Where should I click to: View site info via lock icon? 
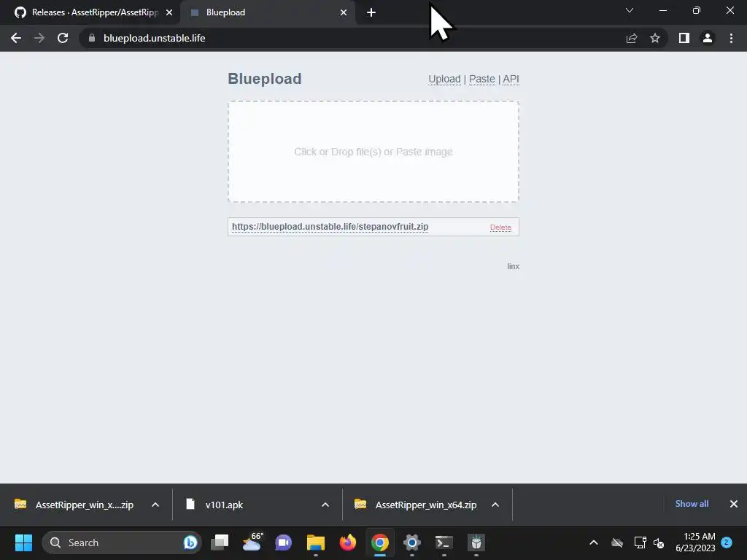[92, 38]
